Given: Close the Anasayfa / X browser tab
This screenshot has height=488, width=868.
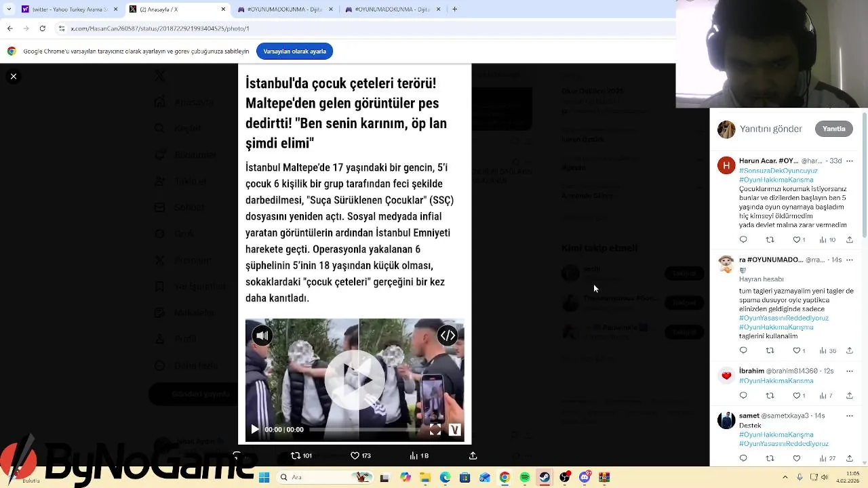Looking at the screenshot, I should pyautogui.click(x=223, y=9).
